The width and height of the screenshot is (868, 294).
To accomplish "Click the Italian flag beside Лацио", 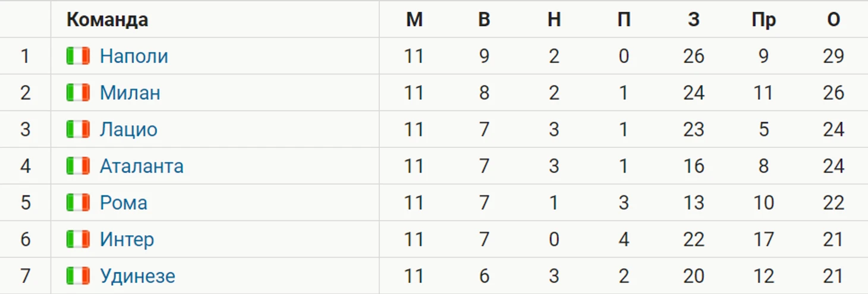I will pos(78,129).
